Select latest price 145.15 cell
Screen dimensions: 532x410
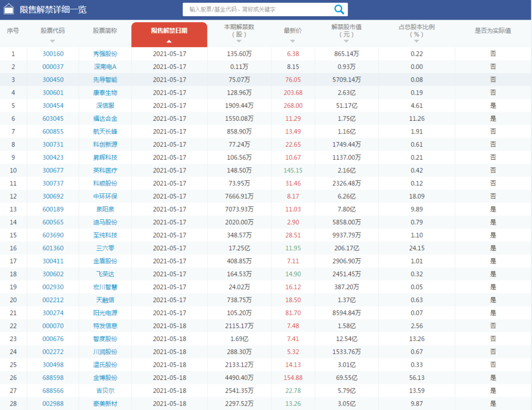click(293, 170)
